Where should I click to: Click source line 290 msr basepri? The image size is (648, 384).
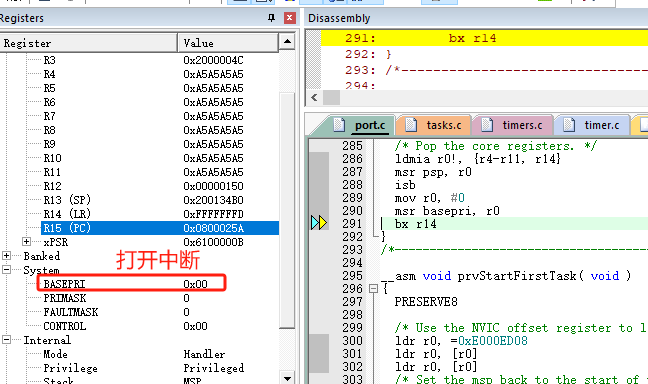(447, 211)
